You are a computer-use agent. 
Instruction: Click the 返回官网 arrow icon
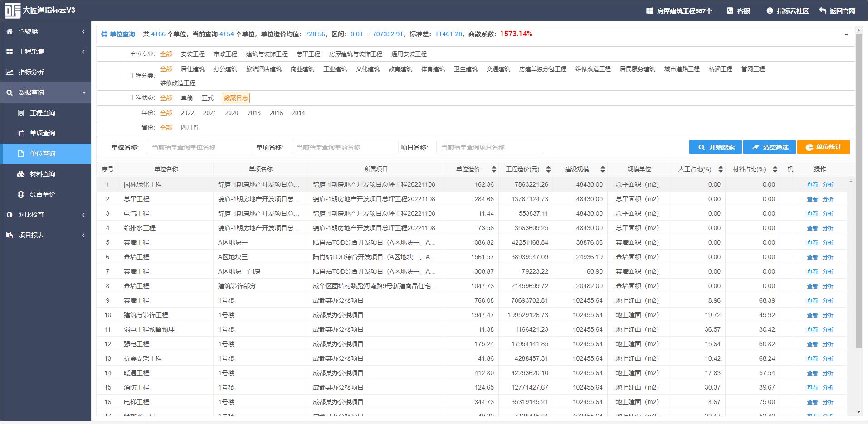coord(823,10)
